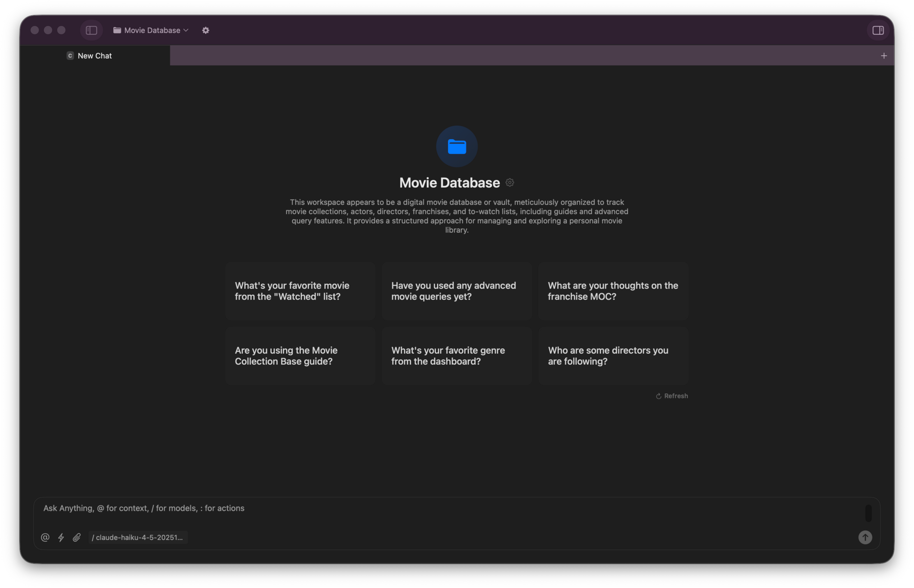Open settings via the title bar gear icon

[206, 30]
